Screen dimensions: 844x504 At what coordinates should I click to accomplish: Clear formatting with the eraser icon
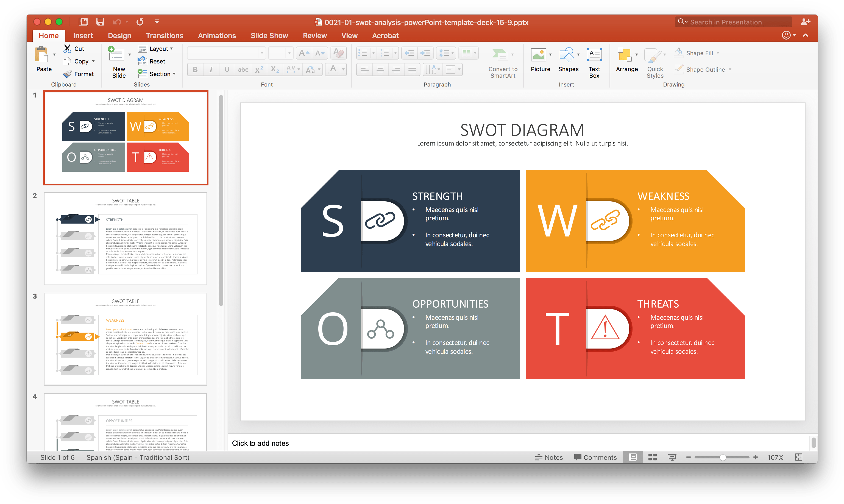pyautogui.click(x=338, y=53)
